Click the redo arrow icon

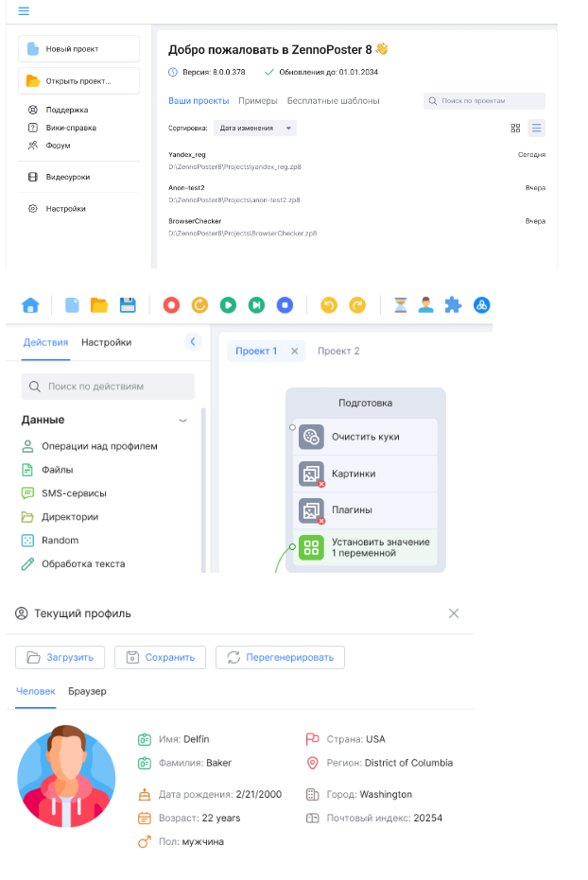pos(357,305)
